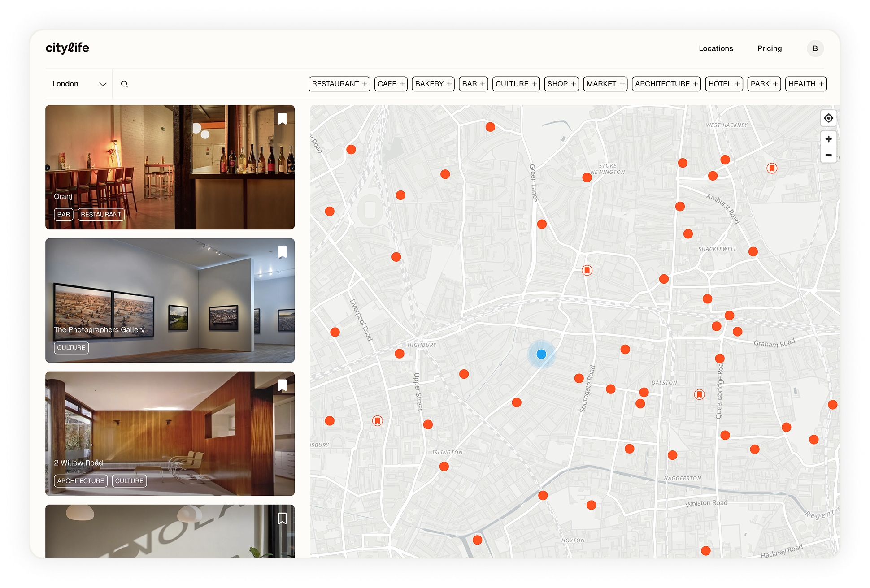Zoom out the map with minus button
870x588 pixels.
(828, 155)
